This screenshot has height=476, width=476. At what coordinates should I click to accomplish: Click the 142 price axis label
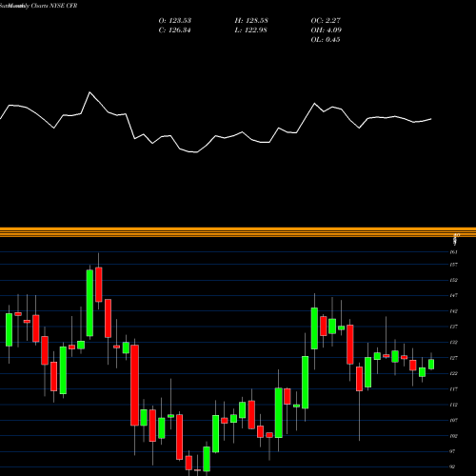point(454,311)
